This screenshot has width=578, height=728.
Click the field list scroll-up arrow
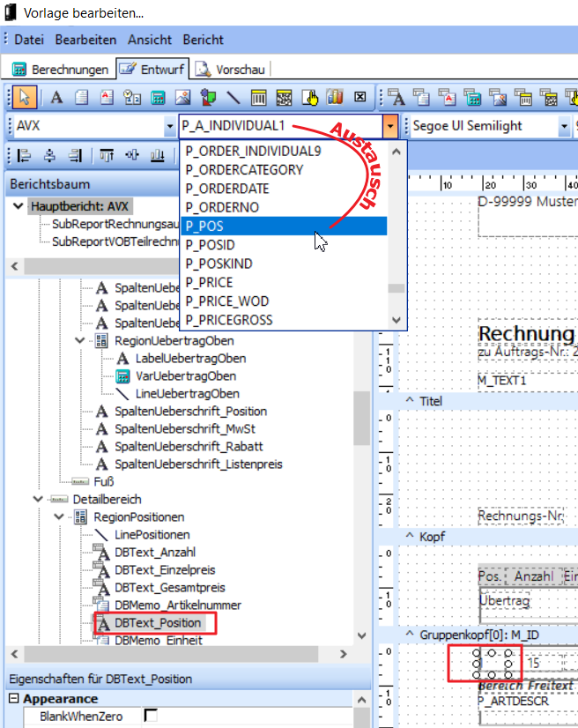(396, 152)
